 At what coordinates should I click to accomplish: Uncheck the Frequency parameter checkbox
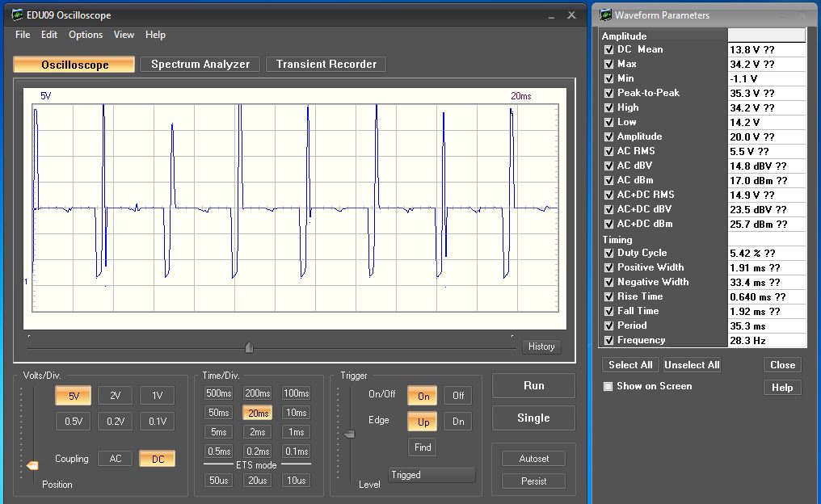pos(608,340)
